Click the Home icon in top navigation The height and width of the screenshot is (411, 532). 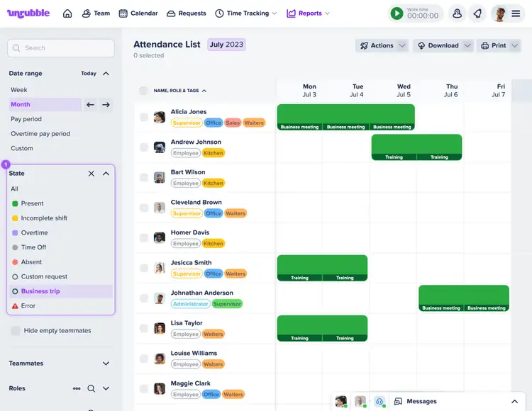67,13
